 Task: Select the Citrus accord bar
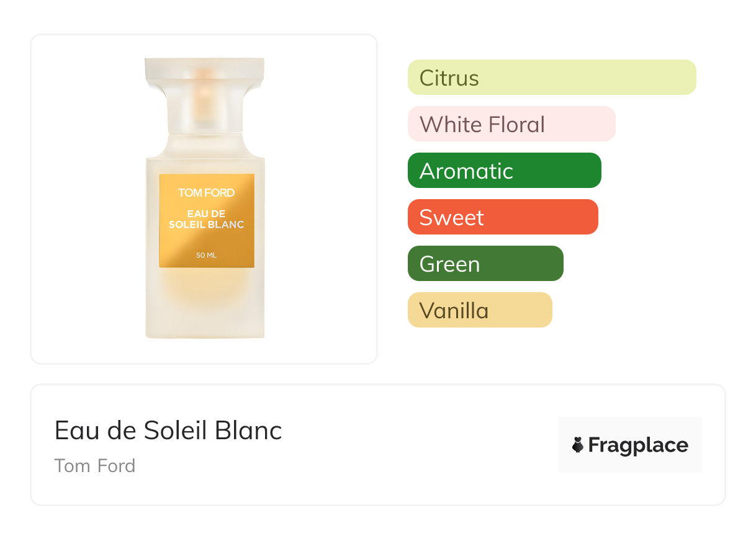coord(551,78)
